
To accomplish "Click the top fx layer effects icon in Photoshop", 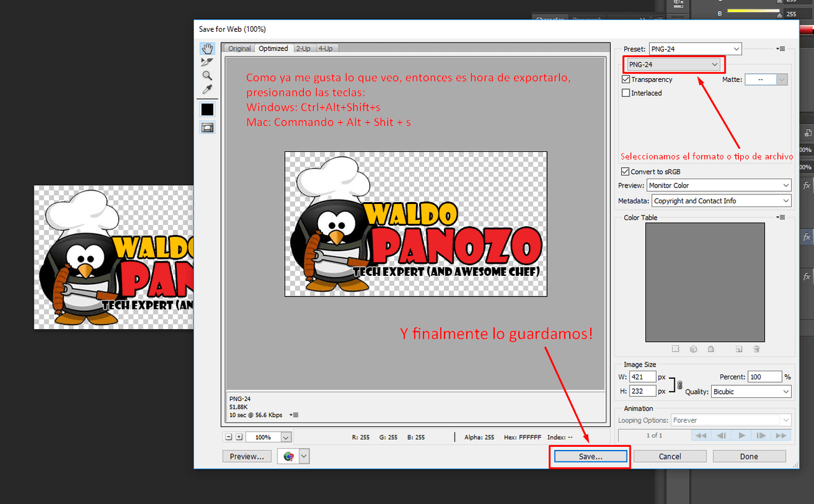I will [x=806, y=186].
